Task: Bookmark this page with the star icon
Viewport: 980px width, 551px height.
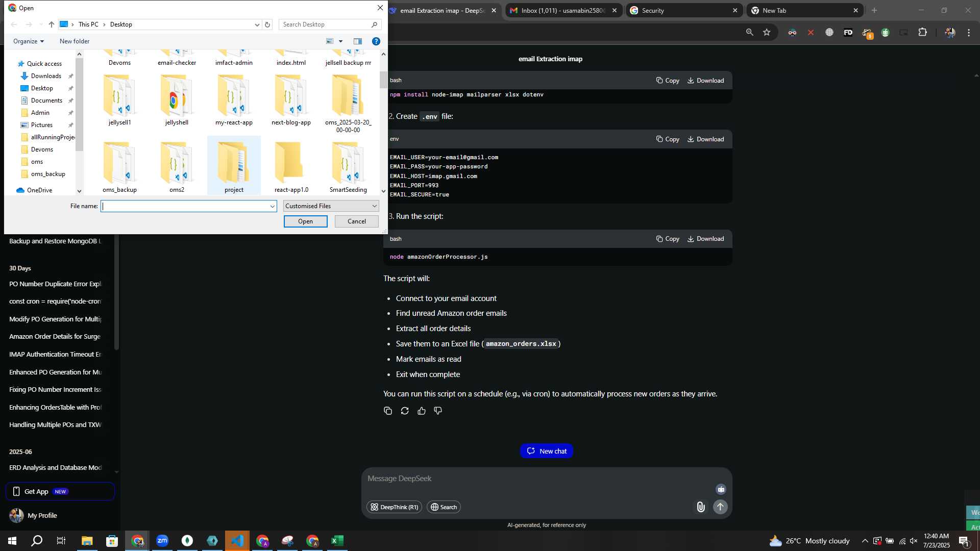Action: (767, 32)
